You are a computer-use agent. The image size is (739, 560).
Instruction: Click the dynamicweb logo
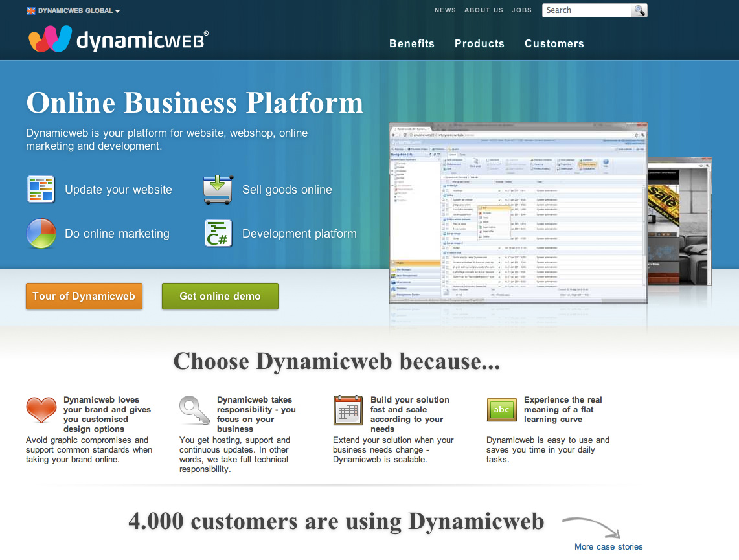tap(119, 39)
